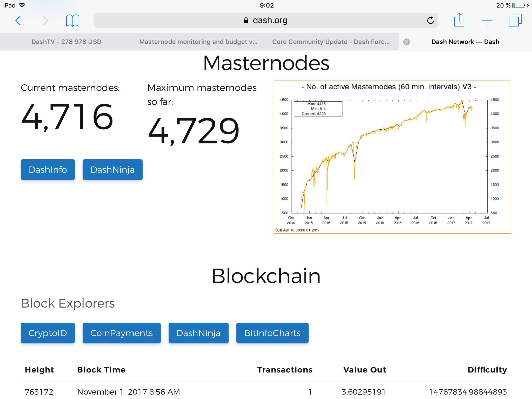Close the Dash Network tab
The image size is (532, 399).
click(x=407, y=42)
